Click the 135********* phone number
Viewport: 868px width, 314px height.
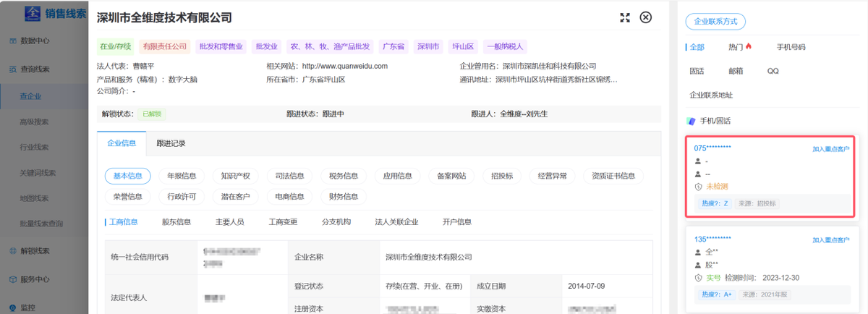[712, 239]
